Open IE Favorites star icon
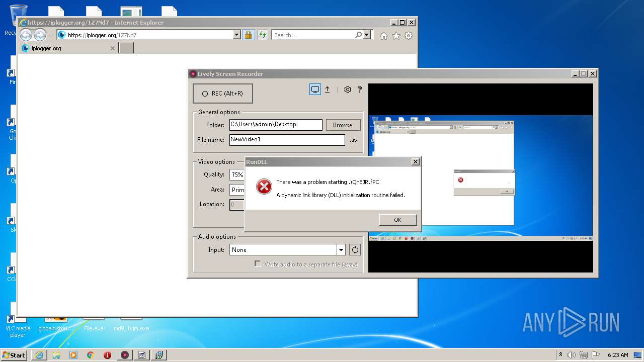644x362 pixels. point(396,36)
